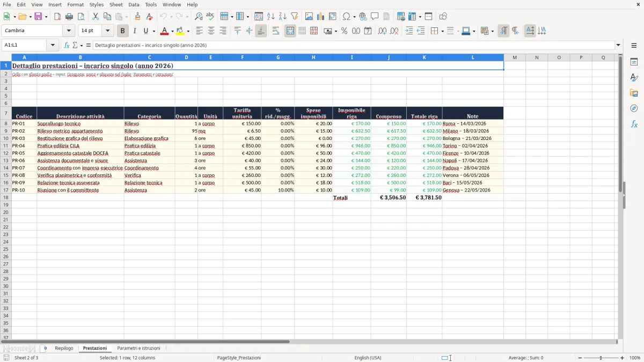Open the Select Function sigma dropdown

pos(80,45)
